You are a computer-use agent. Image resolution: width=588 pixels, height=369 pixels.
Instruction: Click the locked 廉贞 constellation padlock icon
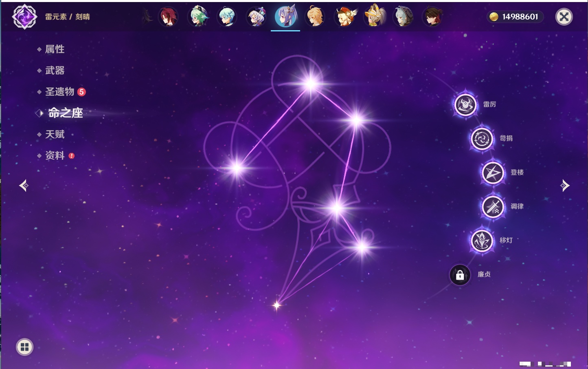(460, 275)
